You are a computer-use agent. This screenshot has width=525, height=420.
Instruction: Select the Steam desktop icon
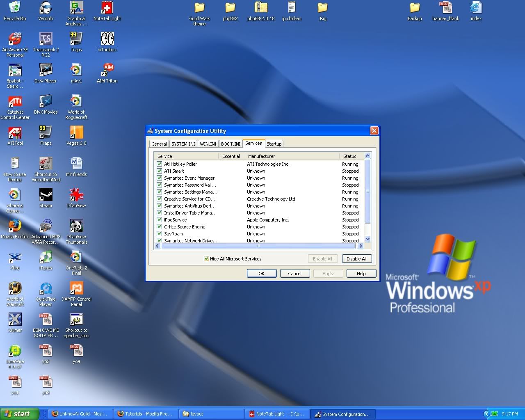46,198
